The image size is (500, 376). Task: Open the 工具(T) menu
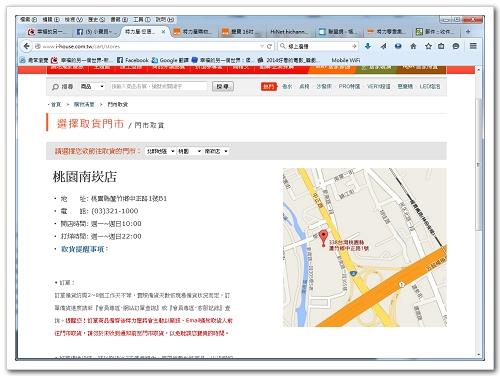tap(142, 20)
